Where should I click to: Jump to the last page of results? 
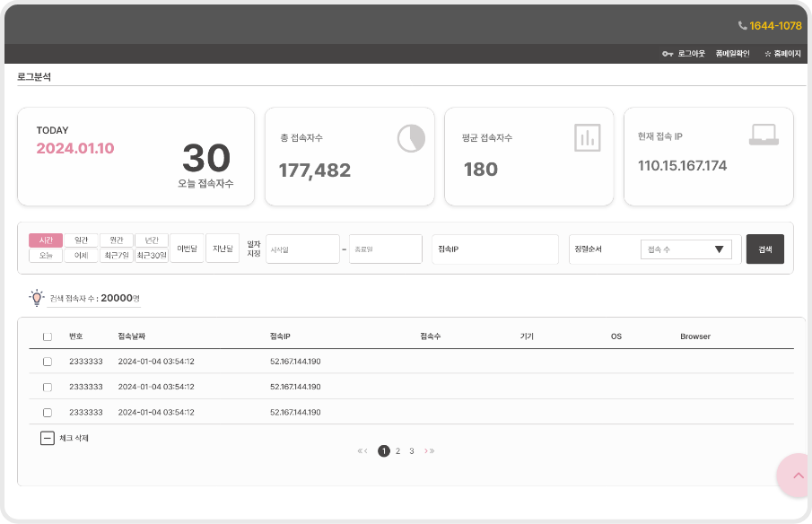click(432, 451)
